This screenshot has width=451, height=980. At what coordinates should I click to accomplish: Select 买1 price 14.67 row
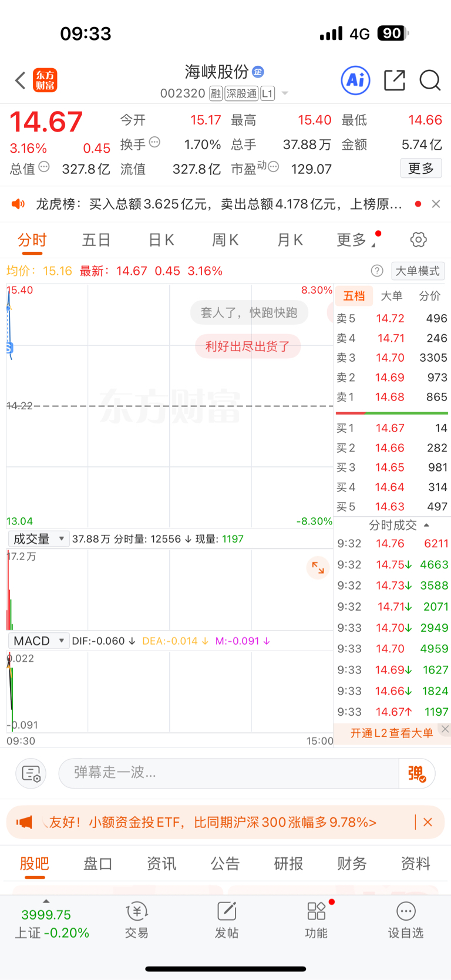coord(392,428)
